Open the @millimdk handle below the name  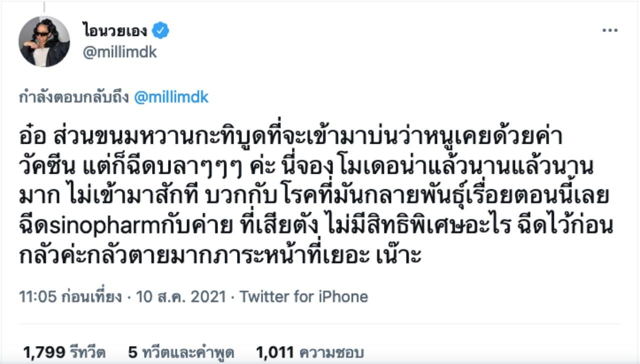click(x=119, y=52)
